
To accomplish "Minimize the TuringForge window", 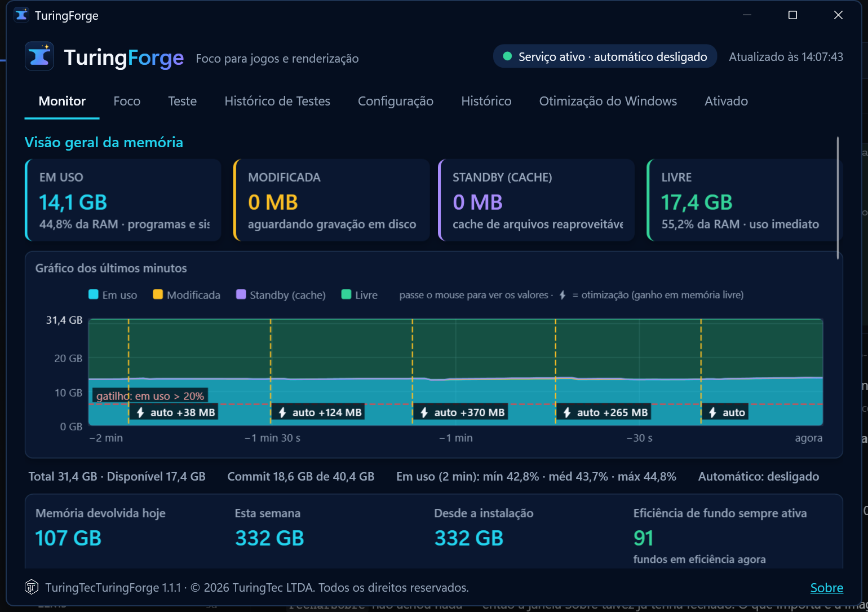I will coord(747,15).
